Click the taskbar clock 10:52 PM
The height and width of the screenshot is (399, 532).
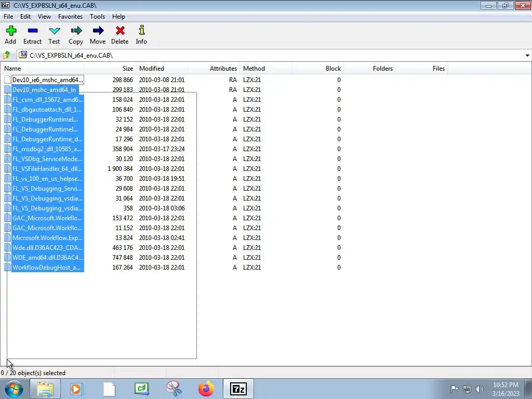(506, 385)
